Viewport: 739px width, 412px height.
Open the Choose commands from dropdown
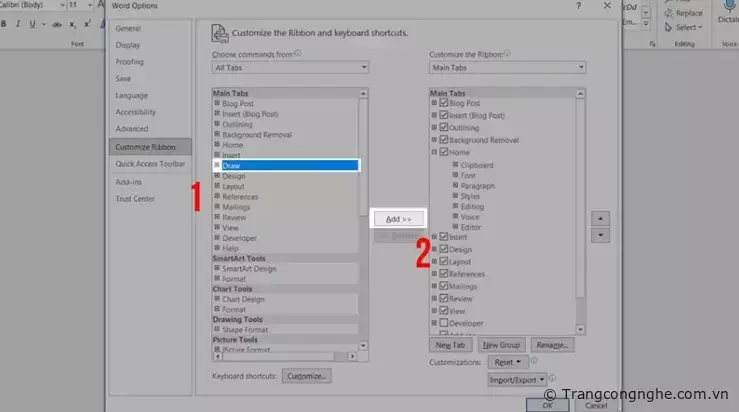tap(288, 68)
